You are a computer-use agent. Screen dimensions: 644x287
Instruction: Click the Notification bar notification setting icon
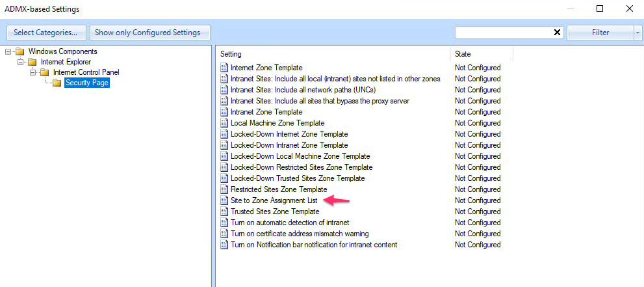[x=224, y=245]
